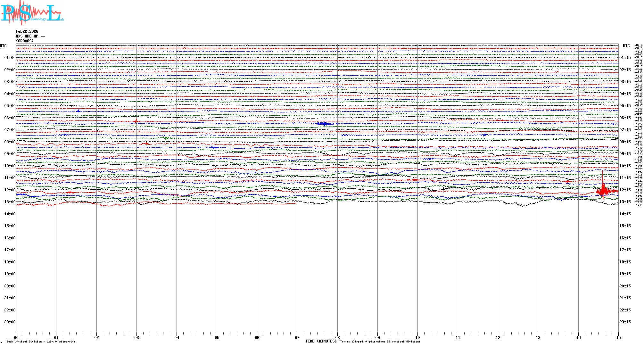Click the 17:00 hour label on left axis
644x346 pixels.
tap(10, 250)
